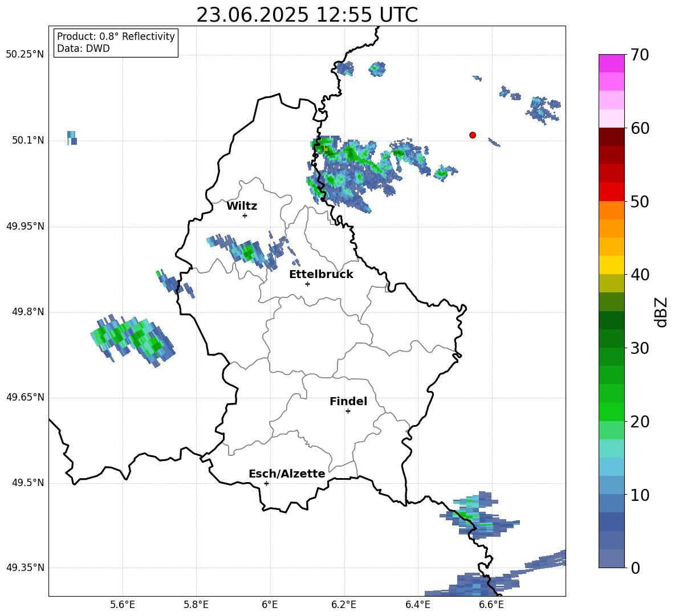675x616 pixels.
Task: Click the Findel location cross marker
Action: [x=348, y=411]
